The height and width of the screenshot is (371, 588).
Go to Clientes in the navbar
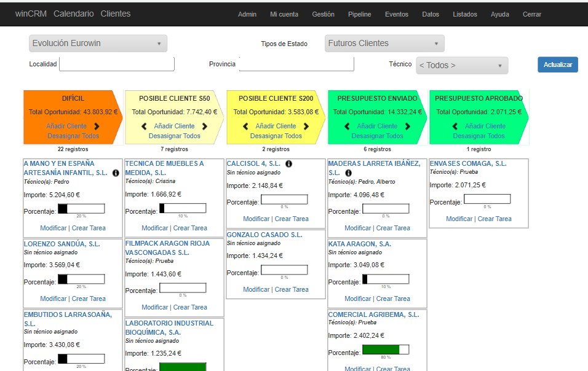point(116,14)
